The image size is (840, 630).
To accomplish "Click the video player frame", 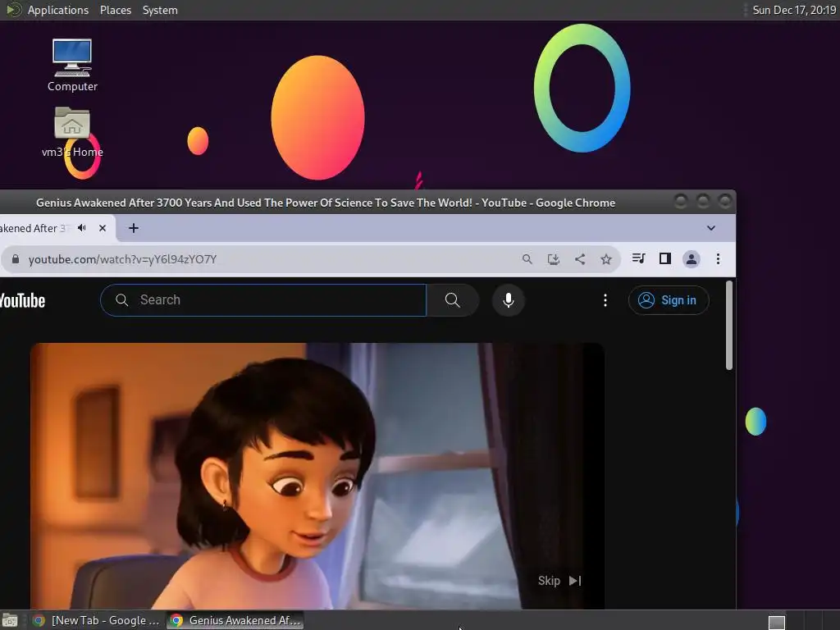I will (x=317, y=476).
